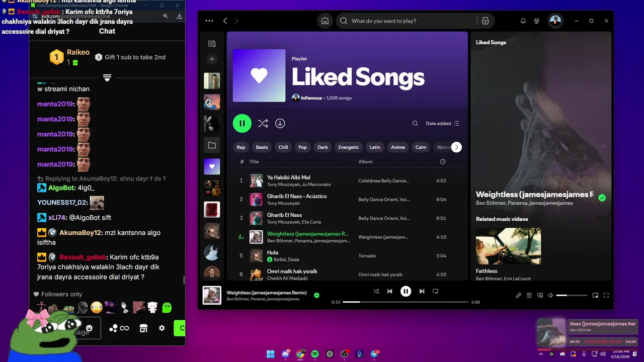Filter songs by Beats
Viewport: 644px width, 362px height.
tap(262, 147)
